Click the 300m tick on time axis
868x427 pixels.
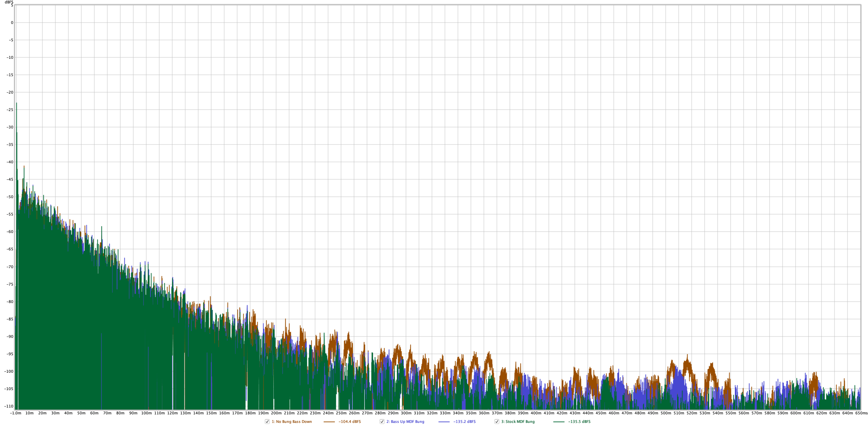coord(406,413)
